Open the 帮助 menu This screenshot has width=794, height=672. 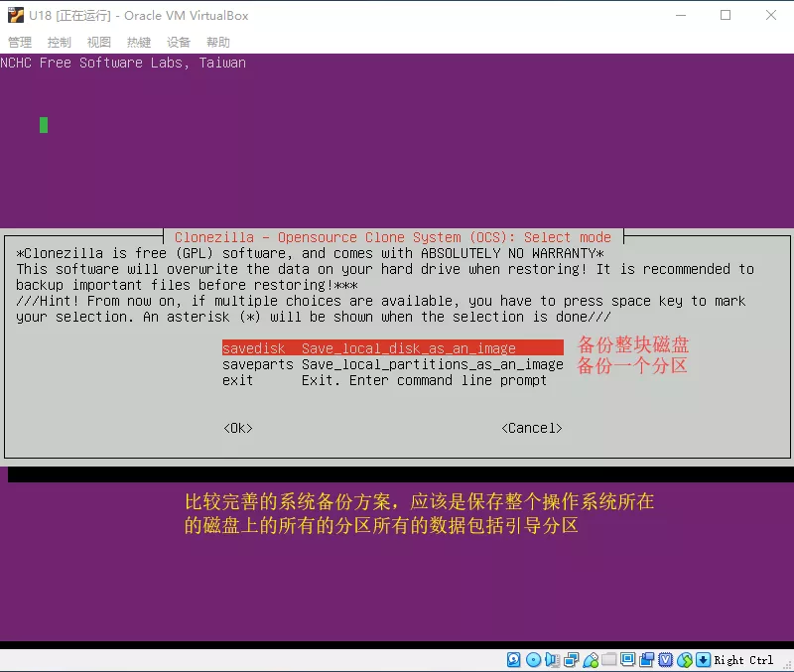click(x=217, y=42)
